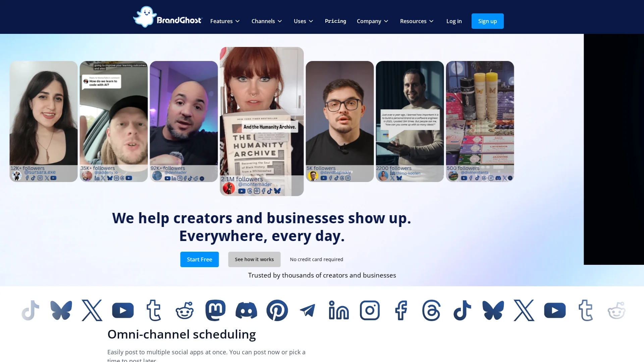Click the Log in link
644x362 pixels.
click(x=454, y=21)
